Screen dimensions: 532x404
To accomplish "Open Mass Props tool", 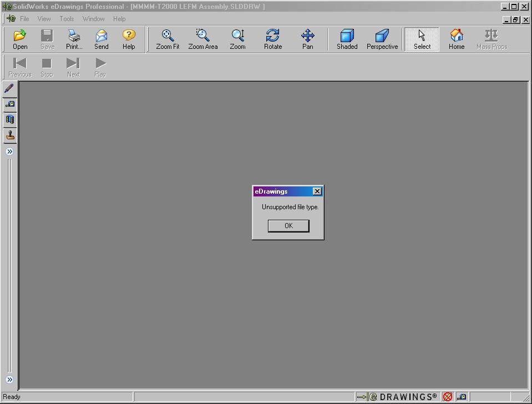I will coord(492,39).
